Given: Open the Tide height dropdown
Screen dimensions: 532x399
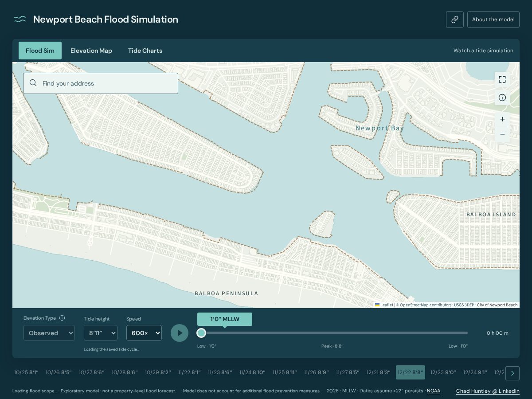Looking at the screenshot, I should (x=101, y=333).
